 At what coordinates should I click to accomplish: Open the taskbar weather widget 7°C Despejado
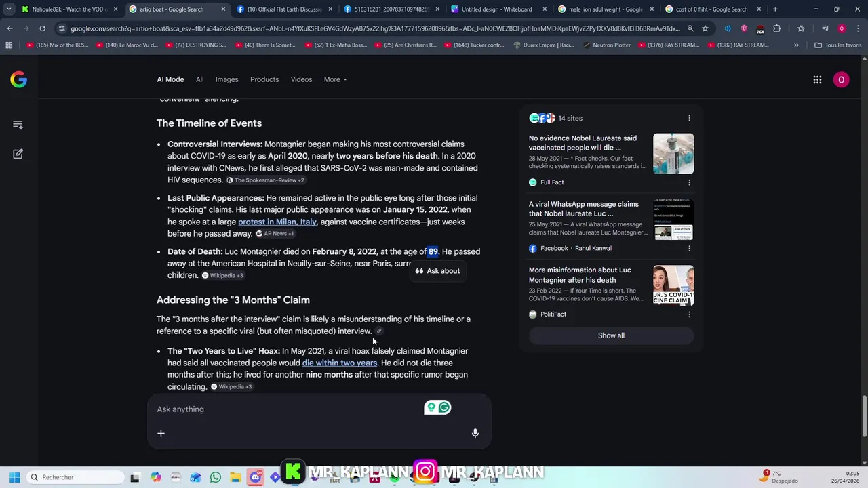coord(780,476)
